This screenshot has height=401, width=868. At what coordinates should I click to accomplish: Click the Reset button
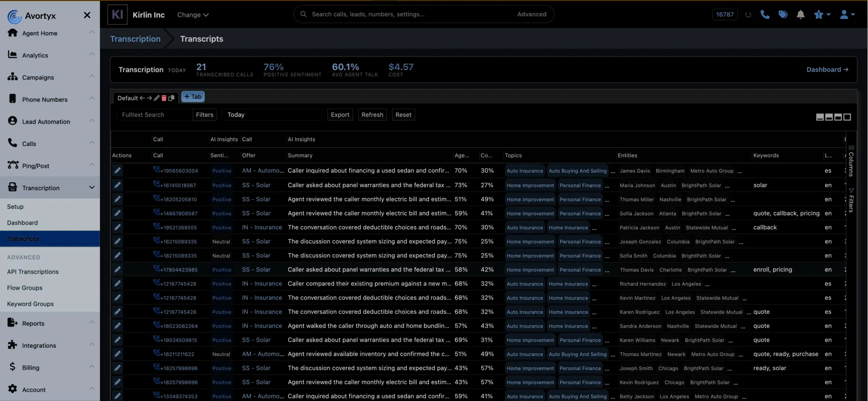404,115
